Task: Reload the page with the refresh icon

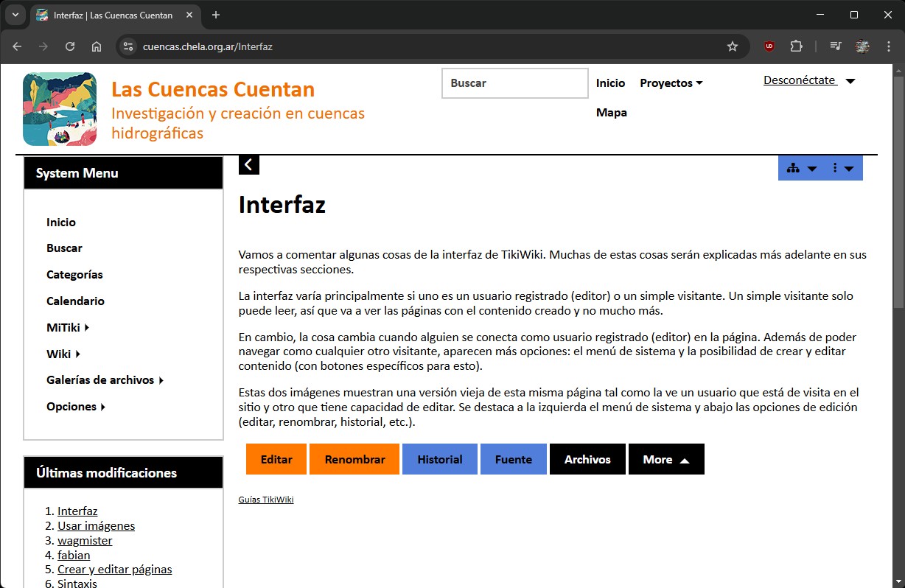Action: pos(70,46)
